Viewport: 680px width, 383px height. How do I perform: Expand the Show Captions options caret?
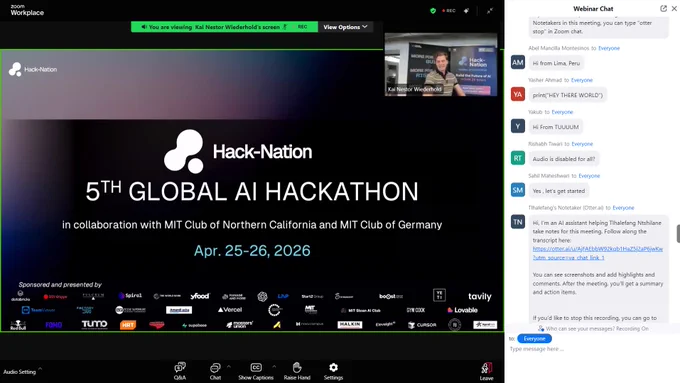[x=274, y=367]
